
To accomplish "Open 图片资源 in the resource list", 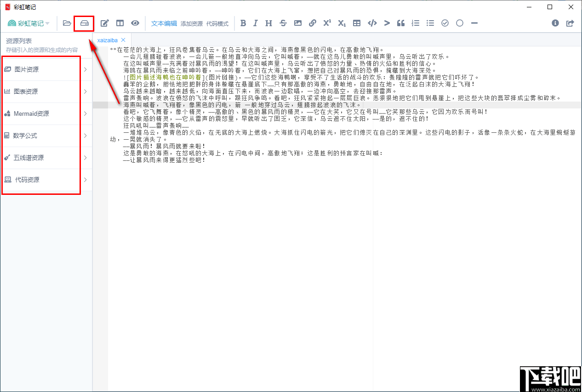I will click(x=46, y=70).
